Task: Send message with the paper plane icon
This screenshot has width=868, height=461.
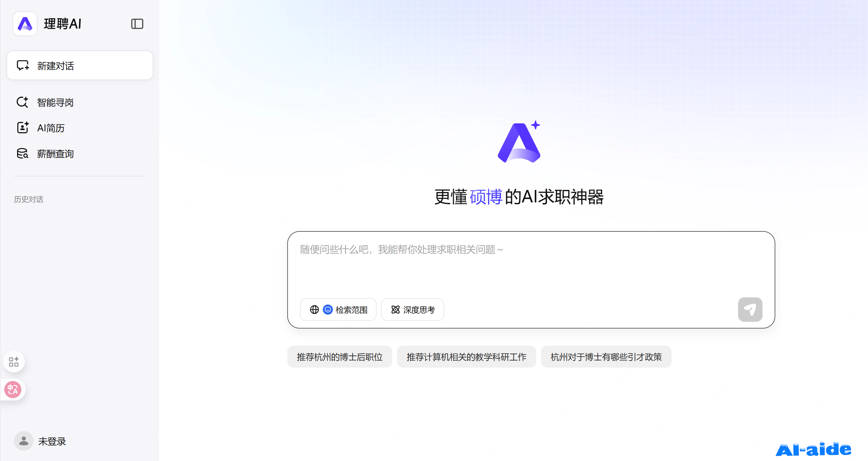Action: (750, 309)
